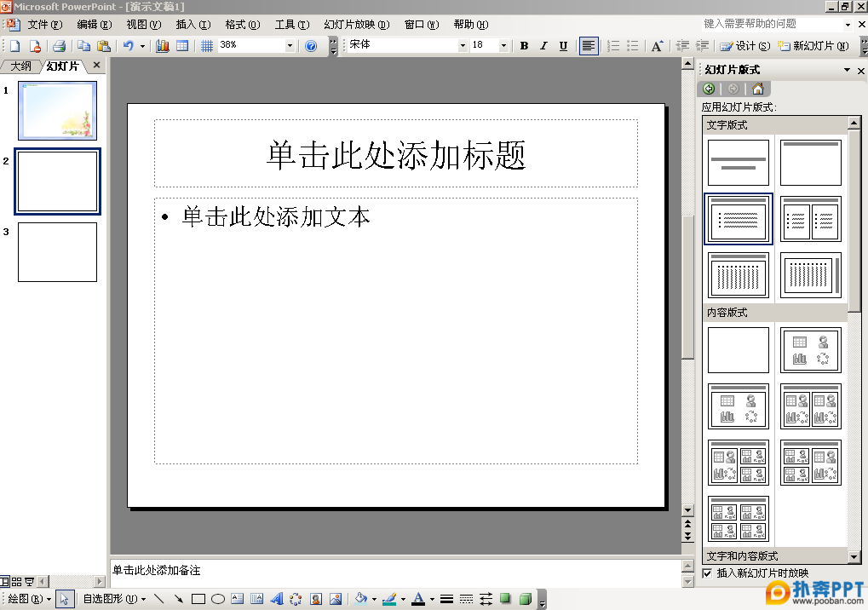Open the line color dropdown arrow
The image size is (868, 610).
point(403,598)
